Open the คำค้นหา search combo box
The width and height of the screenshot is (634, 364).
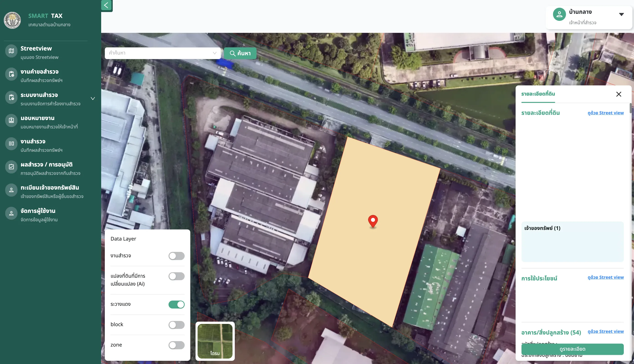[x=163, y=53]
